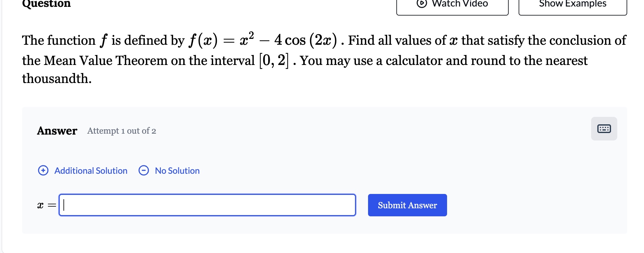The image size is (644, 253).
Task: Click the minus circle icon beside No Solution
Action: [144, 171]
